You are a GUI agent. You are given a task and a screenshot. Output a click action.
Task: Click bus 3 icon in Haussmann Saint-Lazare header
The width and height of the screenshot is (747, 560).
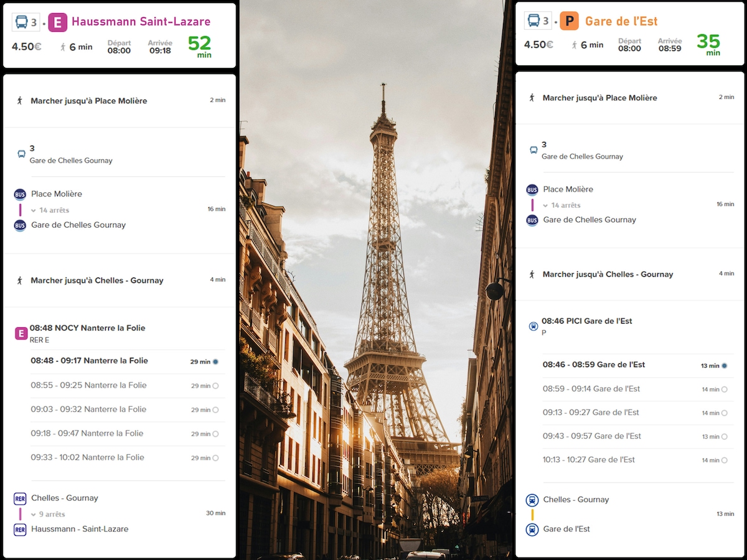26,22
